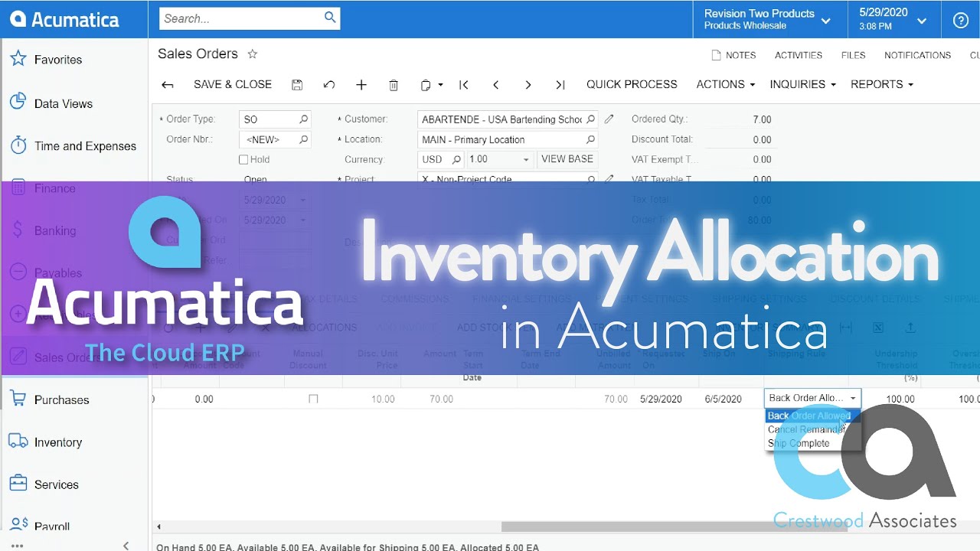
Task: Go to the previous record
Action: [496, 85]
